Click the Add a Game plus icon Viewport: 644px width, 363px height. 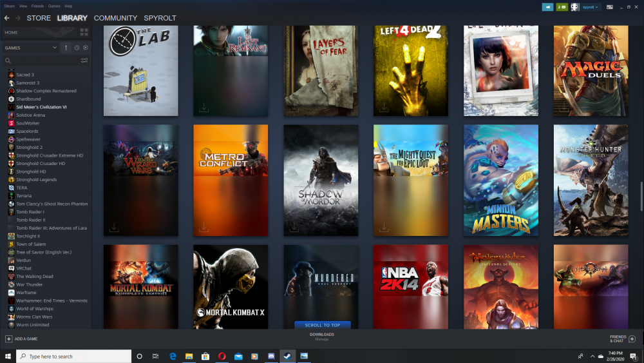tap(9, 338)
